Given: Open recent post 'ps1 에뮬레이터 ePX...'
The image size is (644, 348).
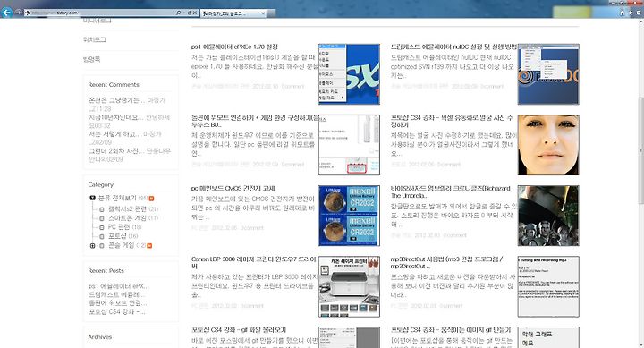Looking at the screenshot, I should click(x=119, y=286).
